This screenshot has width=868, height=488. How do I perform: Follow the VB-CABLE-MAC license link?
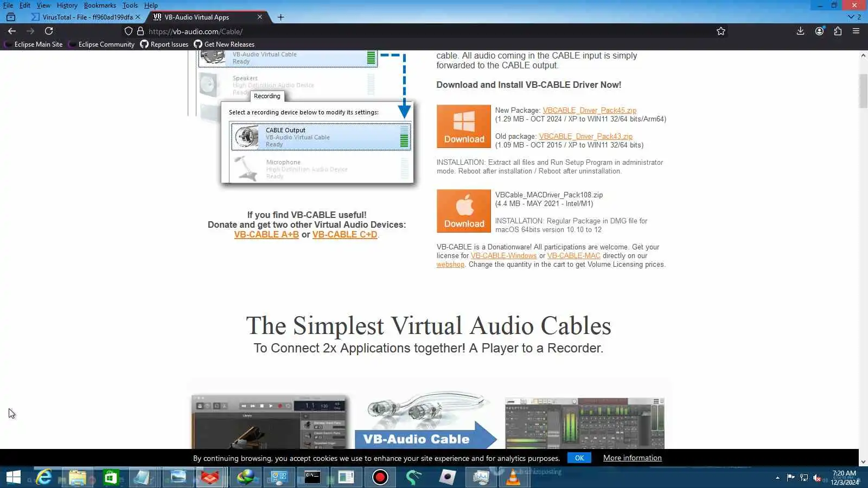[x=574, y=255]
